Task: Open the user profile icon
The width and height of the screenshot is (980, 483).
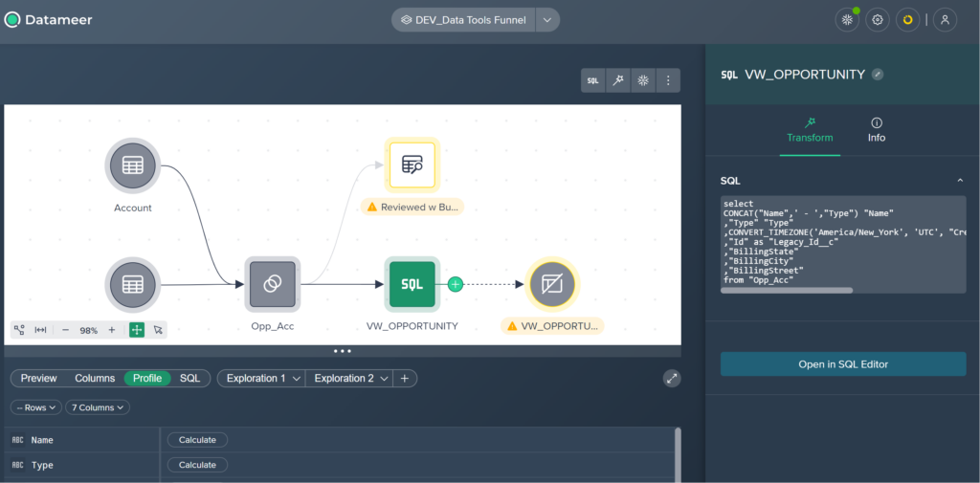Action: point(945,20)
